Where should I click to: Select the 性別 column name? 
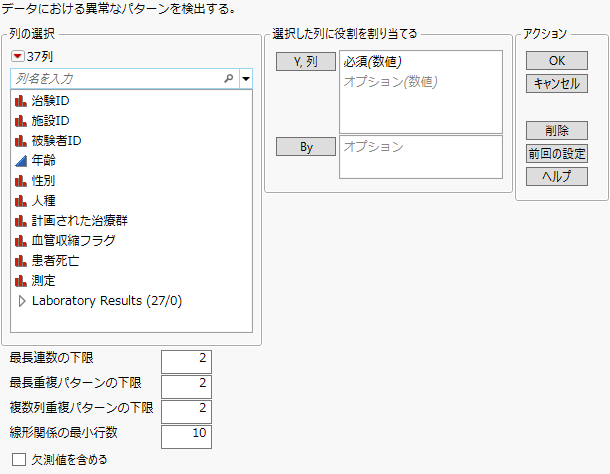coord(44,181)
